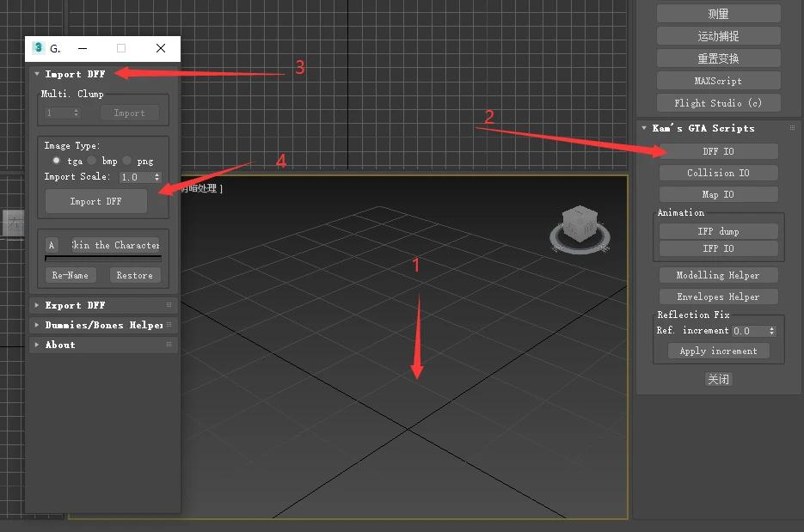Open Envelopes Helper
Viewport: 804px width, 532px height.
click(718, 297)
